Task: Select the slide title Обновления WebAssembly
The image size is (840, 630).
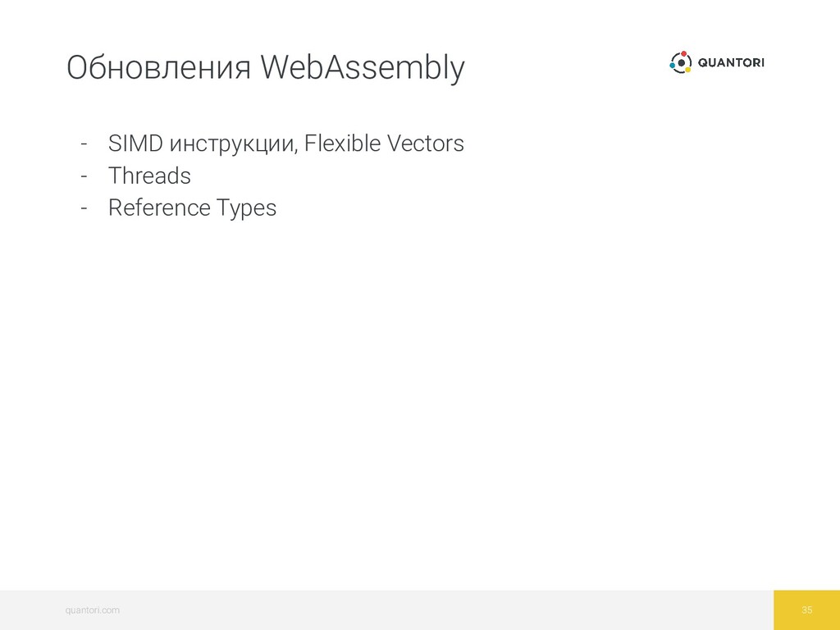Action: pyautogui.click(x=266, y=68)
